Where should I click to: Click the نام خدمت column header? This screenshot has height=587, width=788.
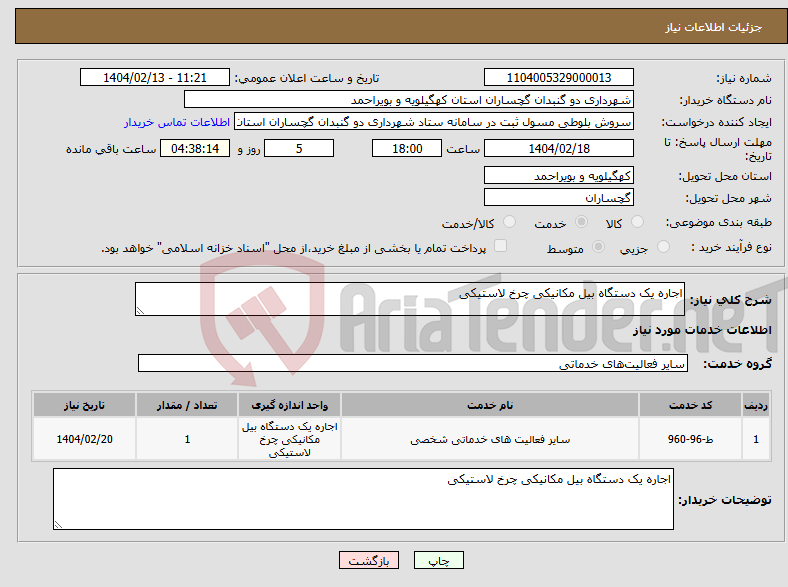(489, 405)
